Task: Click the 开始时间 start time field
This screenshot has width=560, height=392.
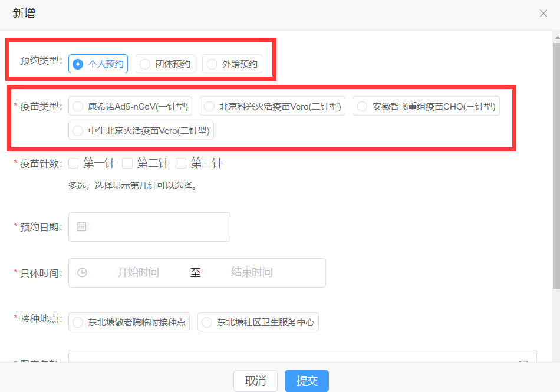Action: (x=138, y=272)
